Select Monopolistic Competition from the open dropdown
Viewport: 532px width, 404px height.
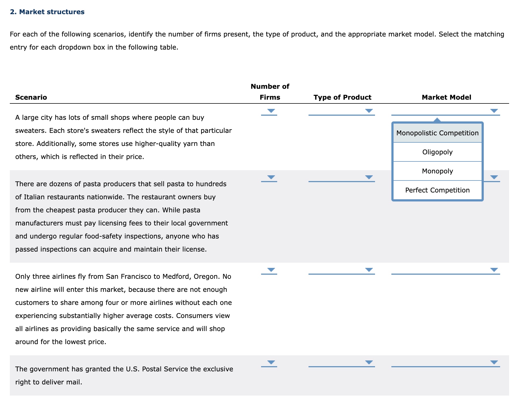pyautogui.click(x=437, y=133)
